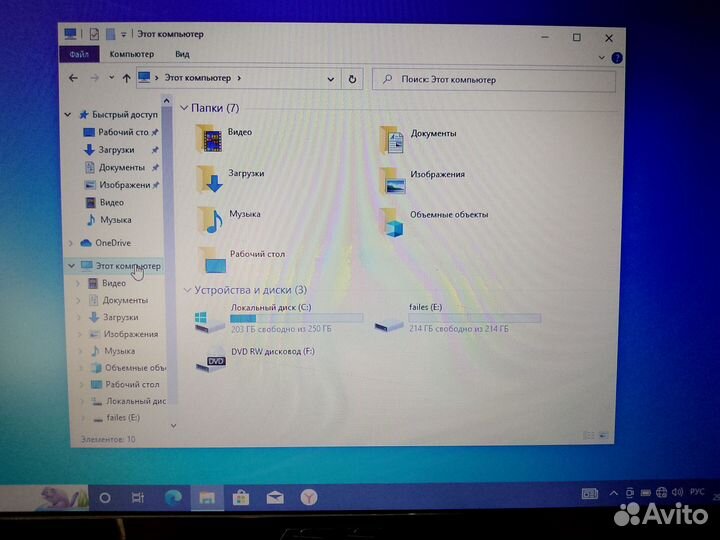
Task: Open the Объемные объекты folder
Action: (434, 221)
